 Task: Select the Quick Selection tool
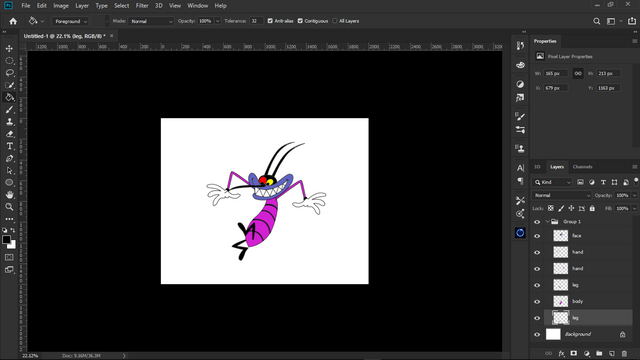(x=9, y=85)
